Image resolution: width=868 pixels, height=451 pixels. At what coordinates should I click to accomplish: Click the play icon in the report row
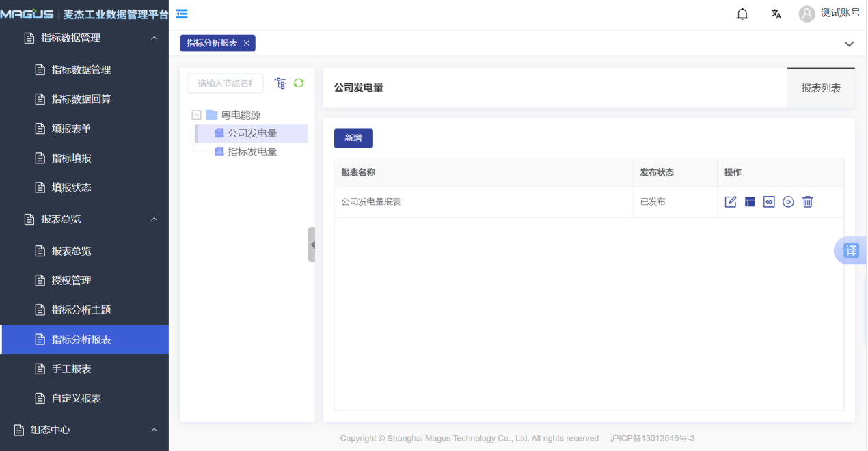788,202
